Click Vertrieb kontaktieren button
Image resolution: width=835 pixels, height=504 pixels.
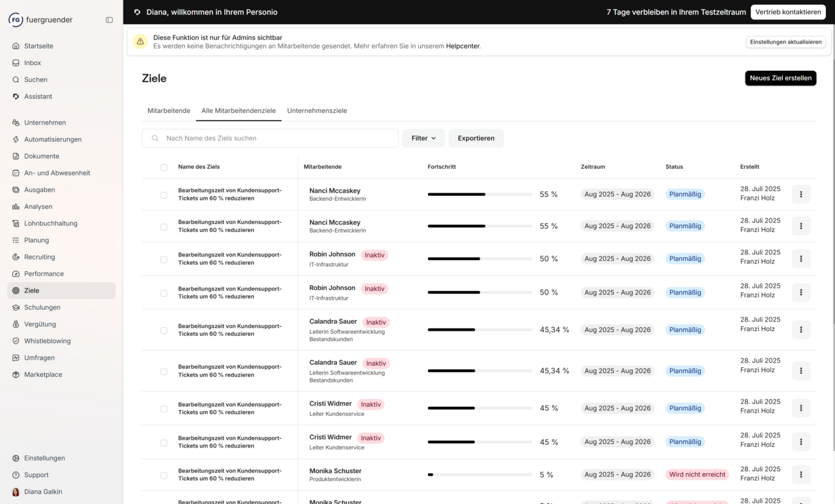pyautogui.click(x=788, y=12)
